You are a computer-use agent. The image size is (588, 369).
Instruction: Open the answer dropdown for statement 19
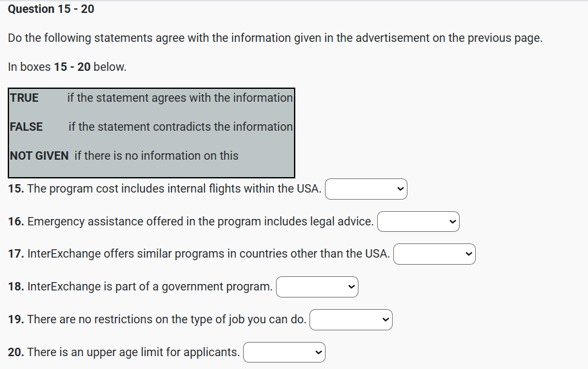coord(351,319)
